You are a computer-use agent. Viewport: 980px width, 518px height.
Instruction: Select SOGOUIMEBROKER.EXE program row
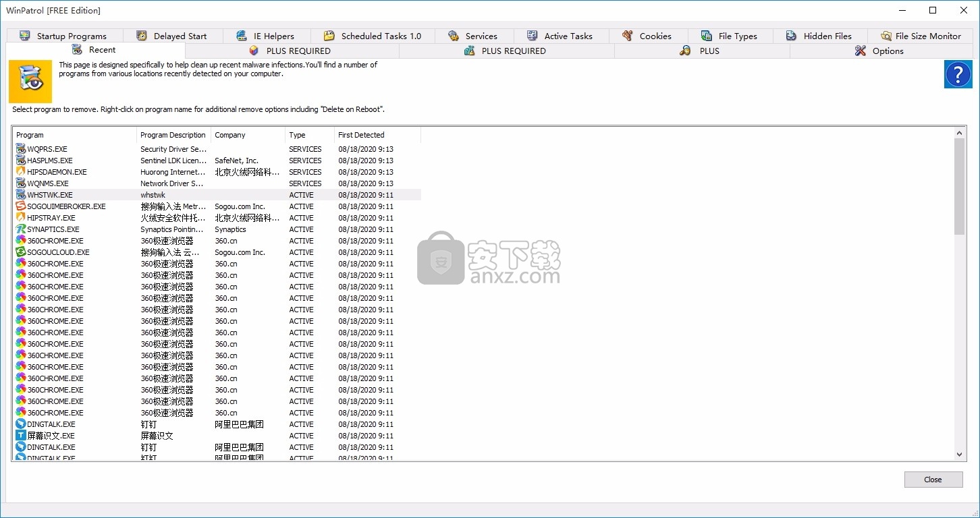(x=217, y=206)
